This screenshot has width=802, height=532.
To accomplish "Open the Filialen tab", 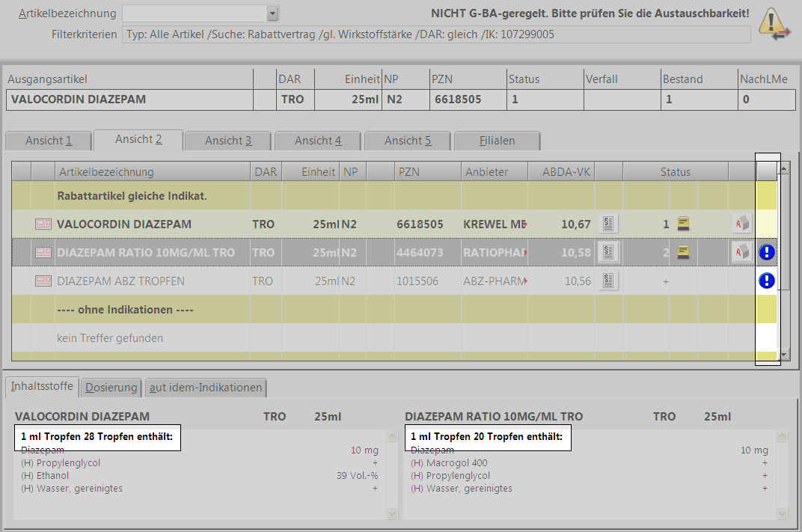I will coord(498,141).
